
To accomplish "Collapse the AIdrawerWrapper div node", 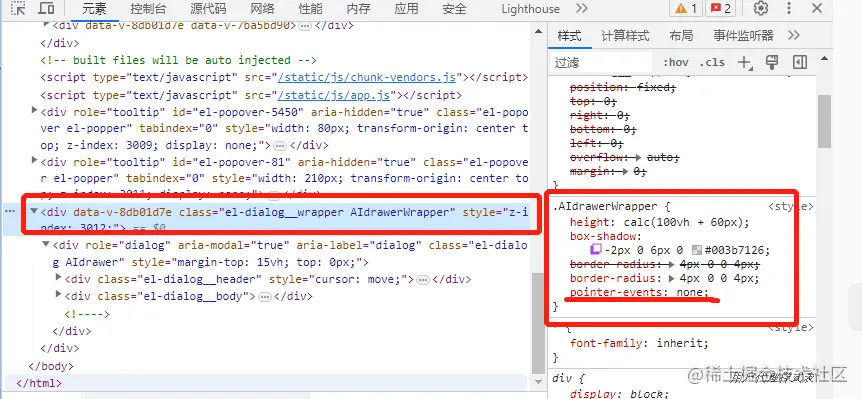I will click(34, 211).
